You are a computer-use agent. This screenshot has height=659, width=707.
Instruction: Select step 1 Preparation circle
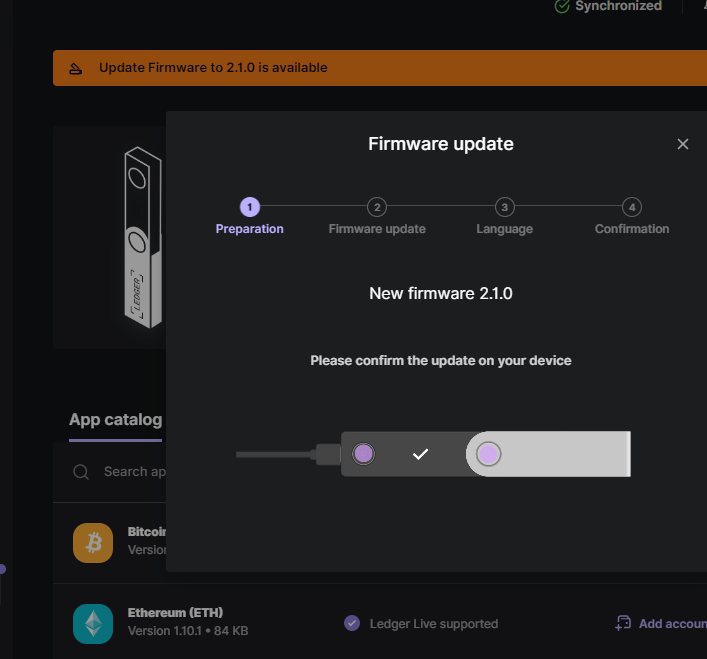pyautogui.click(x=250, y=207)
